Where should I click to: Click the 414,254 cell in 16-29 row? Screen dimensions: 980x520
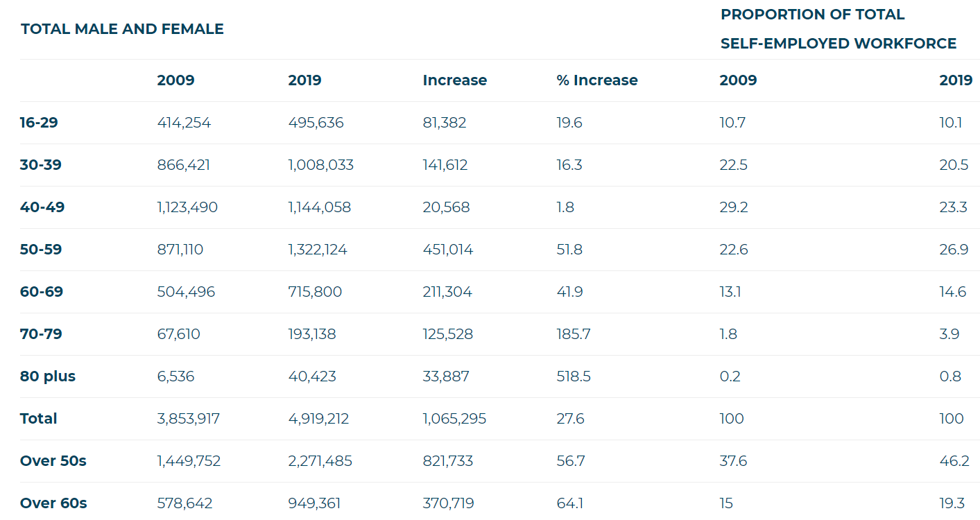coord(184,123)
